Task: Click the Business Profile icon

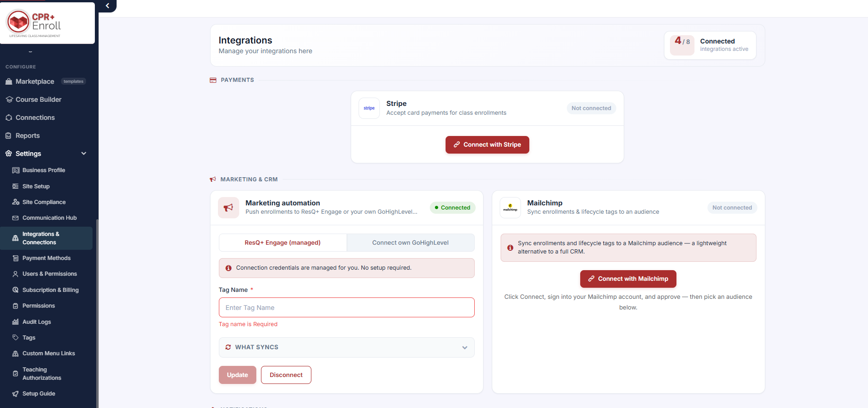Action: coord(16,170)
